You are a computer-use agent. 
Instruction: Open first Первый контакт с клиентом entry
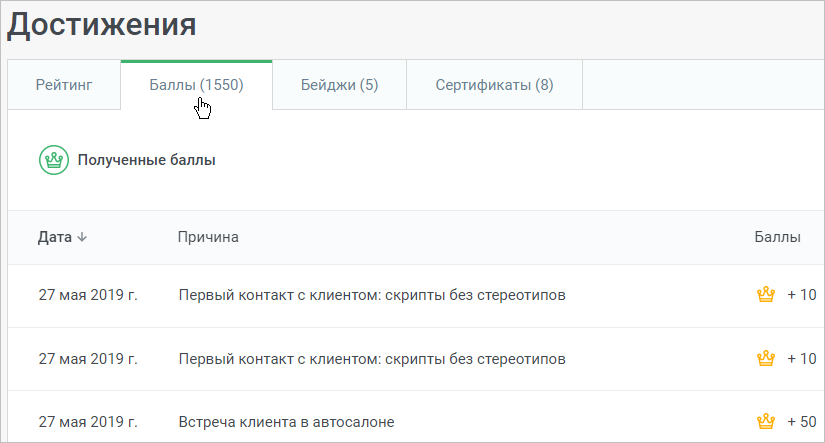(x=372, y=295)
